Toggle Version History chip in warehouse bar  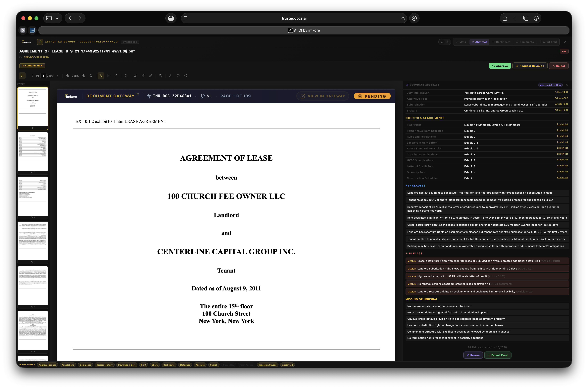point(104,365)
